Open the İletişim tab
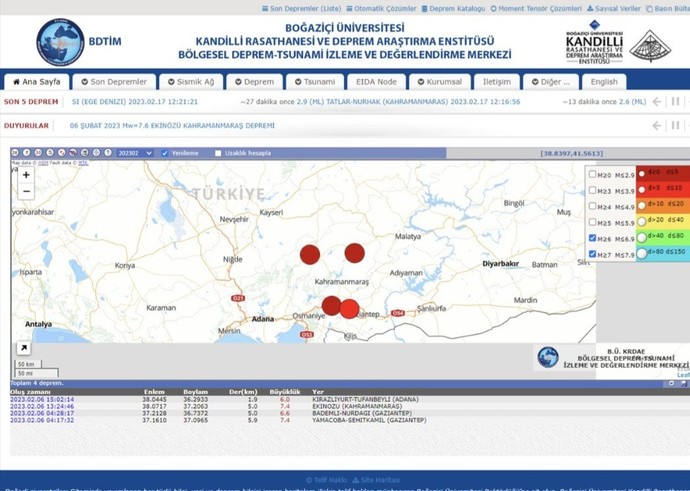 click(x=497, y=82)
